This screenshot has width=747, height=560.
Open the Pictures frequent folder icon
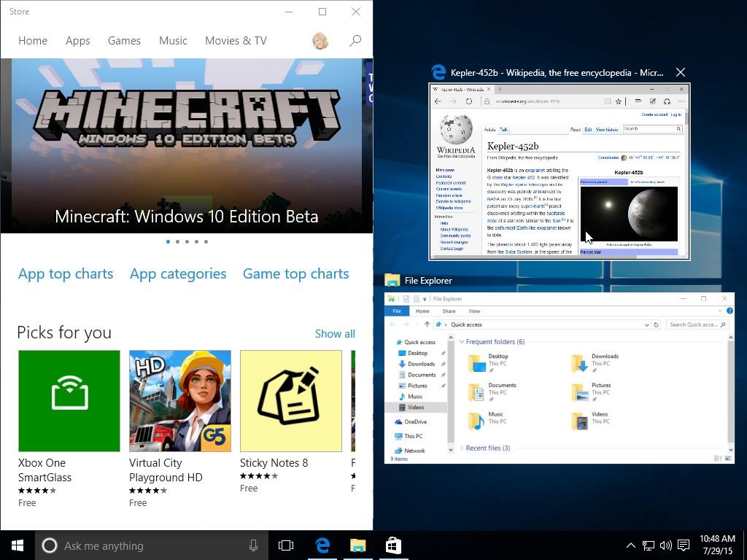pos(580,392)
